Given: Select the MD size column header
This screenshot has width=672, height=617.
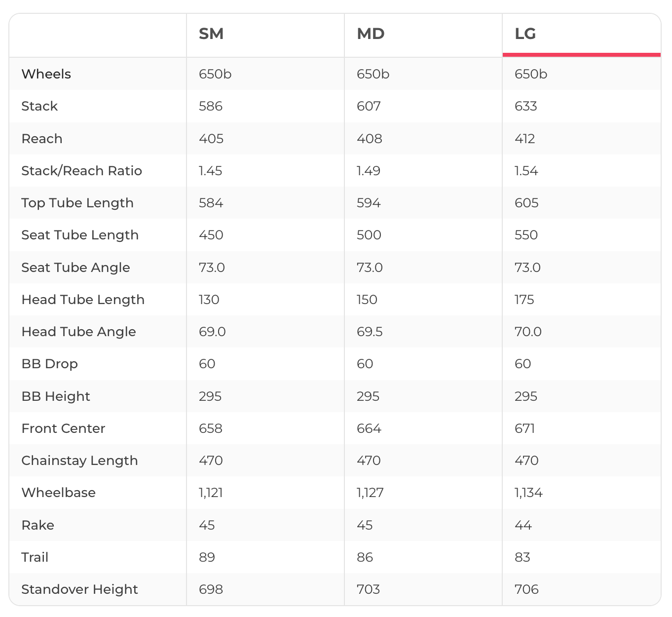Looking at the screenshot, I should [x=371, y=34].
